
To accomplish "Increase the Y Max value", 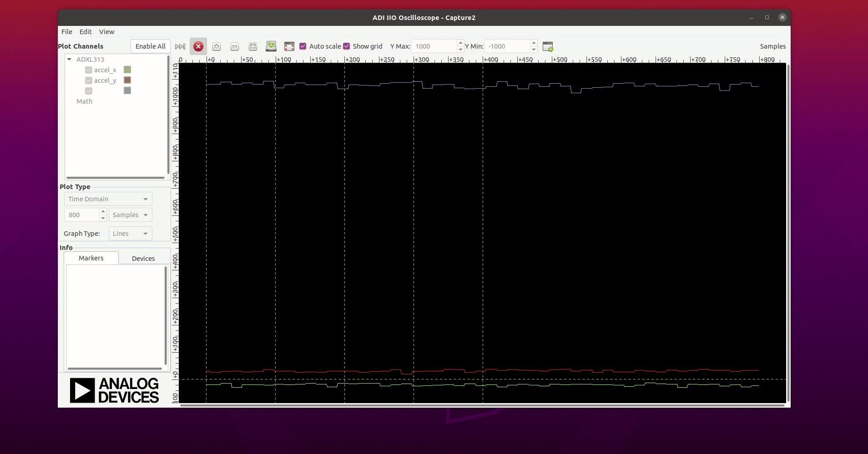I will (460, 43).
